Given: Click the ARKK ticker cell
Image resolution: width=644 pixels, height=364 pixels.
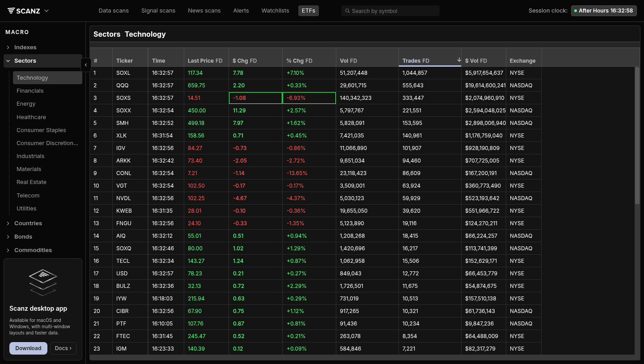Looking at the screenshot, I should [x=130, y=161].
